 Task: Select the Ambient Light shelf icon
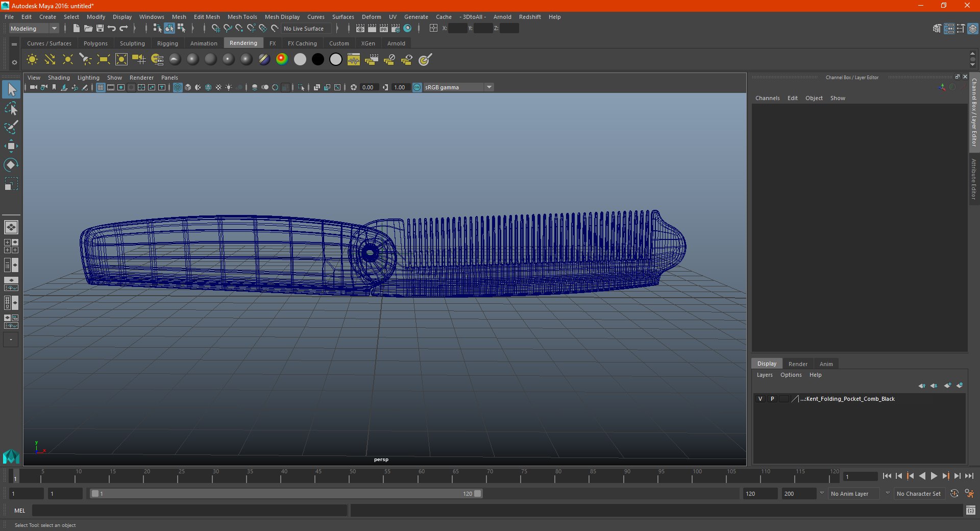tap(32, 60)
